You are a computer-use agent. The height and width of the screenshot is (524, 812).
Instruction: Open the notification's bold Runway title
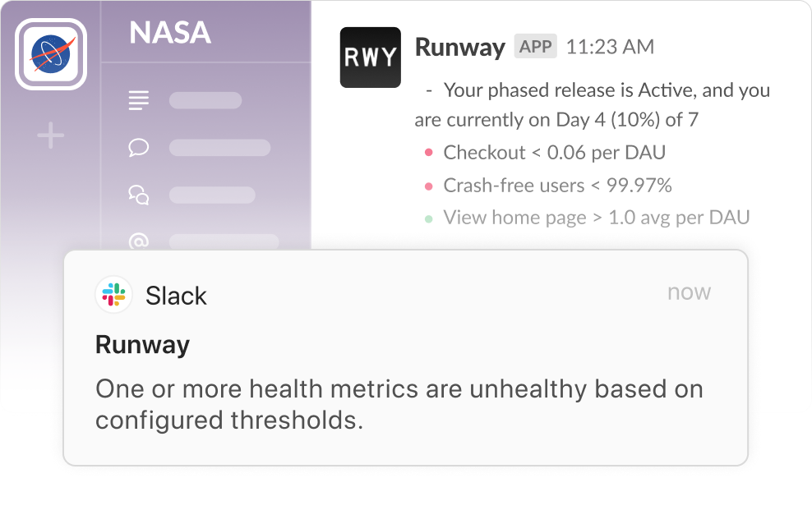click(142, 345)
